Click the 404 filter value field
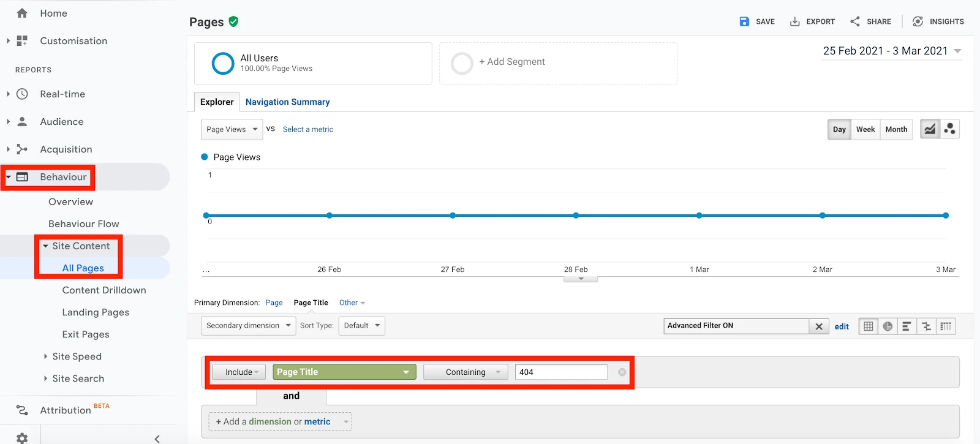The height and width of the screenshot is (444, 980). 561,372
